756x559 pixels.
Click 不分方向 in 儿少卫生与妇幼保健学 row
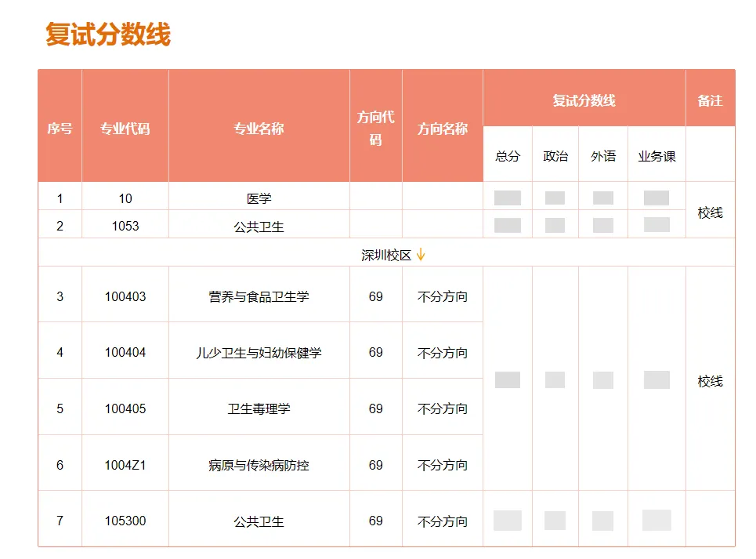442,353
